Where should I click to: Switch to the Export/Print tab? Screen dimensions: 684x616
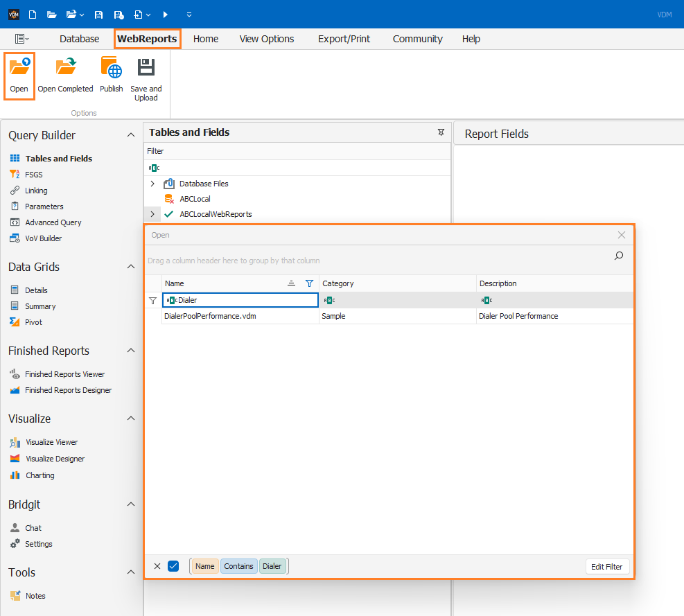pos(344,39)
